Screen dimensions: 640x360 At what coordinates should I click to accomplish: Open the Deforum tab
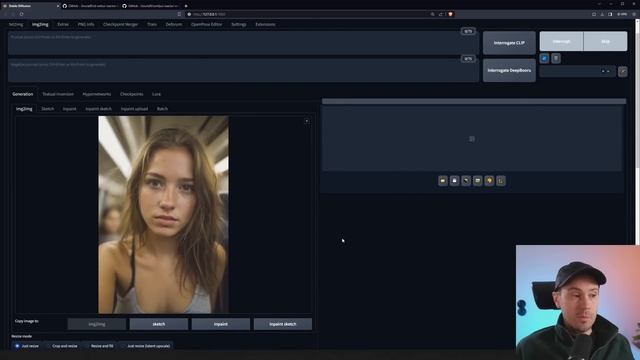click(x=174, y=24)
